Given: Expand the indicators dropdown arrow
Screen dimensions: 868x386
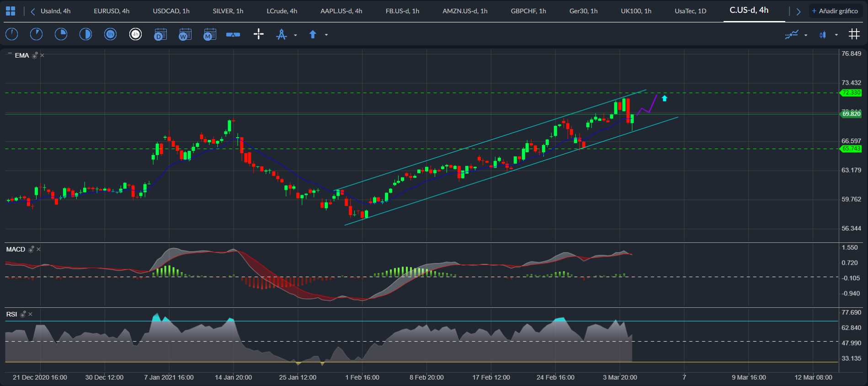Looking at the screenshot, I should [x=806, y=35].
